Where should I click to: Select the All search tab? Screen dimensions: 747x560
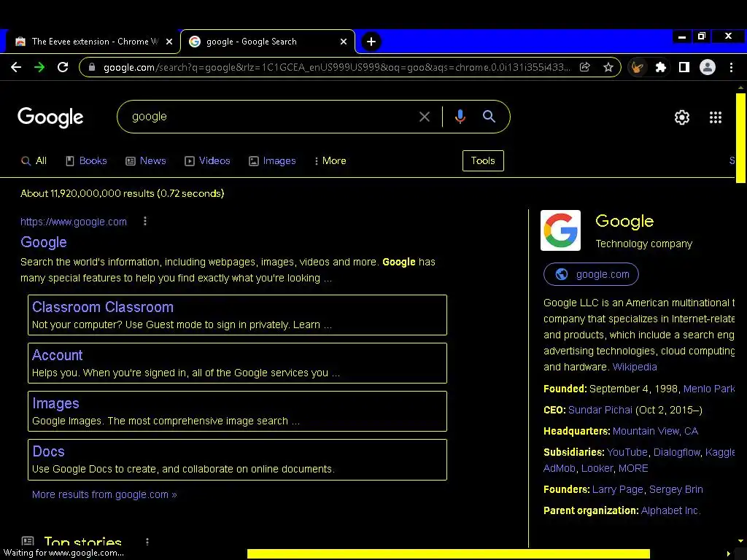(x=34, y=161)
